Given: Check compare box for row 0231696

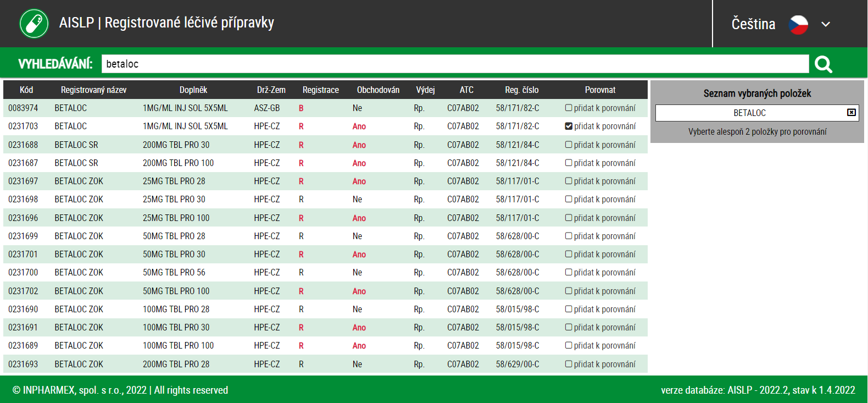Looking at the screenshot, I should coord(569,218).
